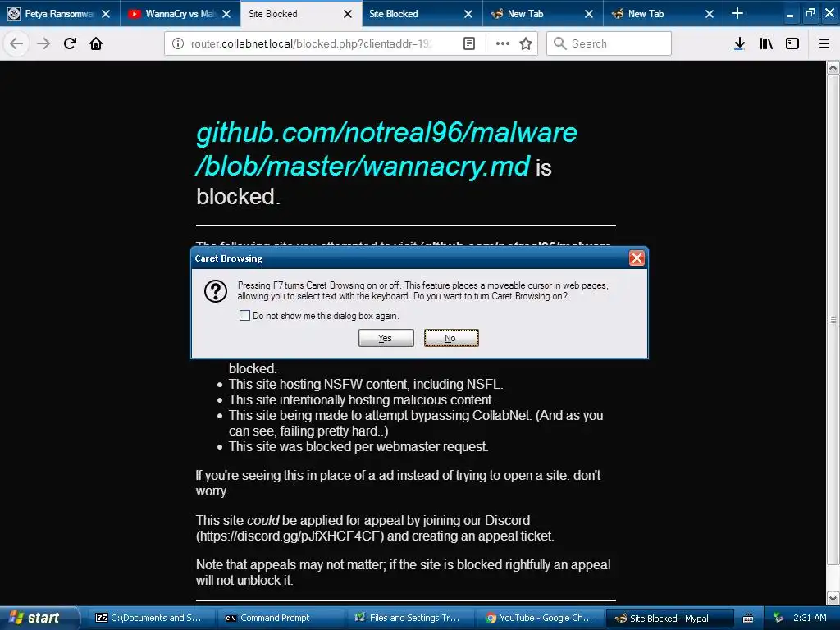
Task: Restore down the Mypal browser window
Action: tap(810, 13)
